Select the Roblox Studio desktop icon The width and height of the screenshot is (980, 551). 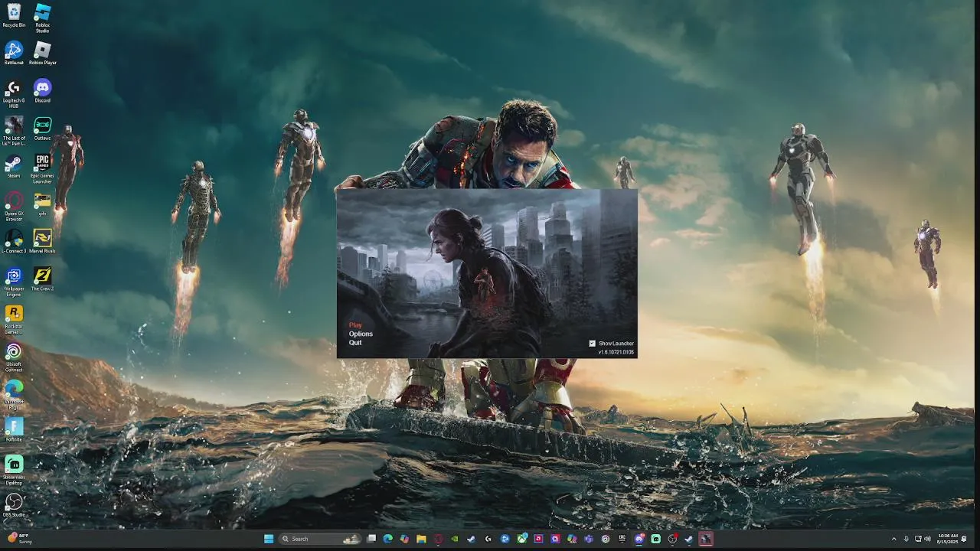pyautogui.click(x=42, y=18)
